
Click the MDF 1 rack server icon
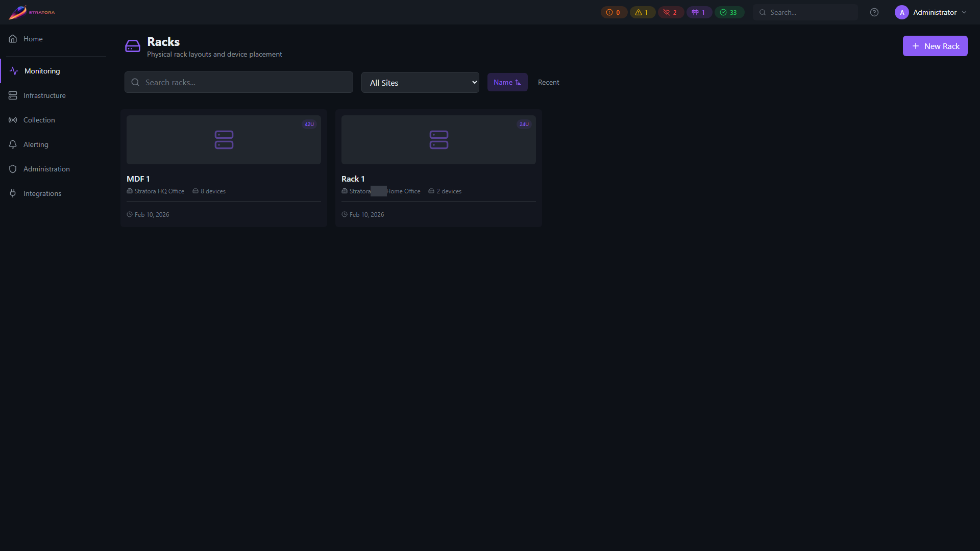click(224, 140)
